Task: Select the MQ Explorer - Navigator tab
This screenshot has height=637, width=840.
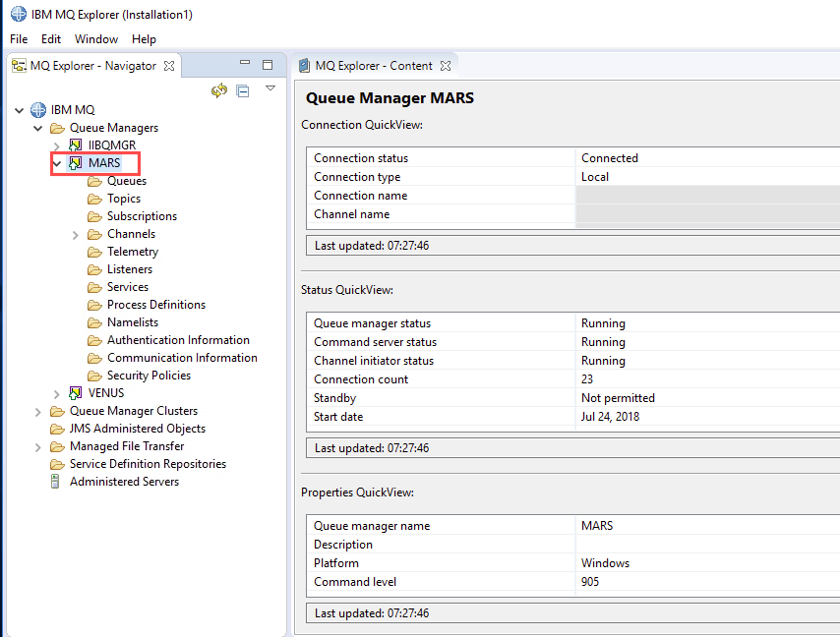Action: (x=93, y=66)
